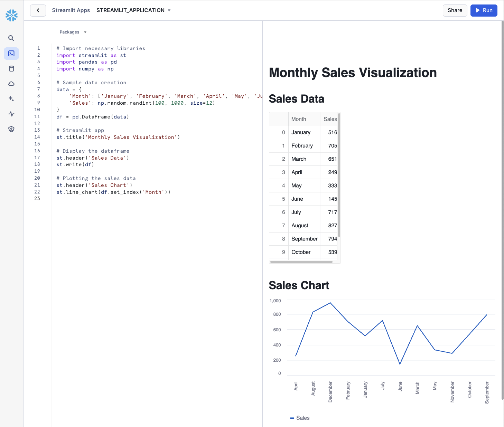Click the Snowflake logo icon
This screenshot has width=504, height=427.
click(x=11, y=15)
